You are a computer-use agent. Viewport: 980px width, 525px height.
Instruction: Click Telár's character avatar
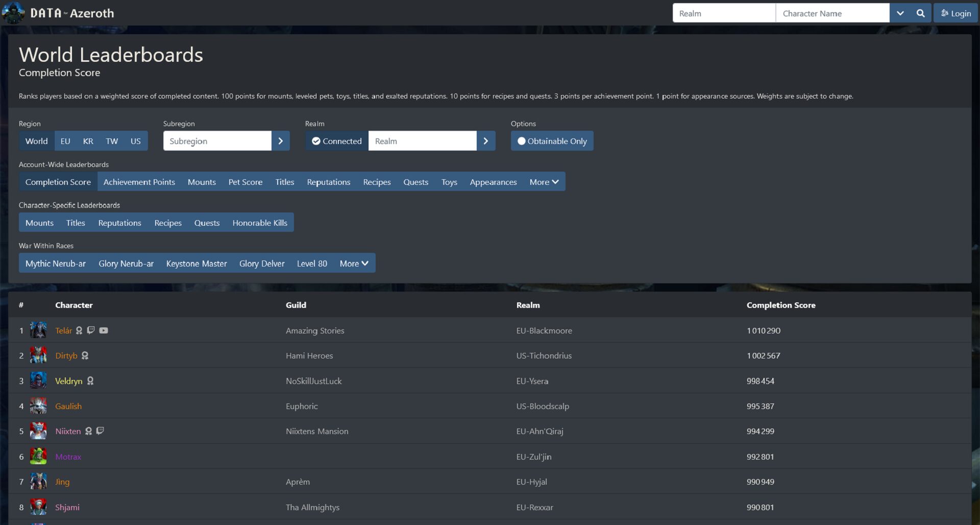[38, 330]
